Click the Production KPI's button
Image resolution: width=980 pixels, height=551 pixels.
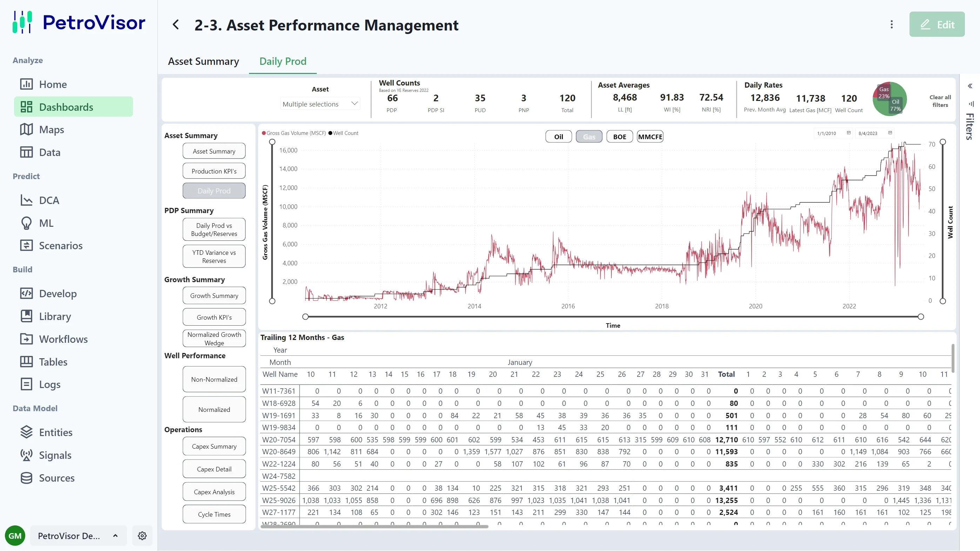[x=214, y=171]
